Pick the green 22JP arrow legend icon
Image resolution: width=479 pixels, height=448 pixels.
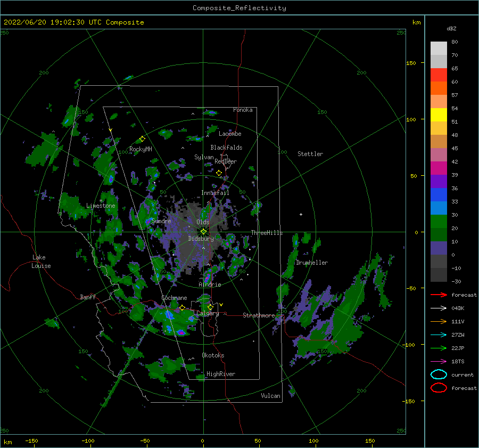click(x=439, y=348)
